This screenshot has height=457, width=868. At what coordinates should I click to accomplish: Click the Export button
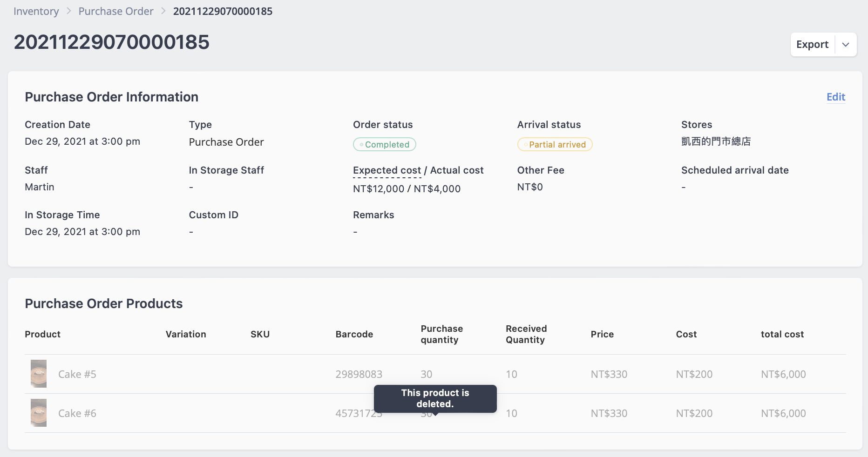(813, 45)
